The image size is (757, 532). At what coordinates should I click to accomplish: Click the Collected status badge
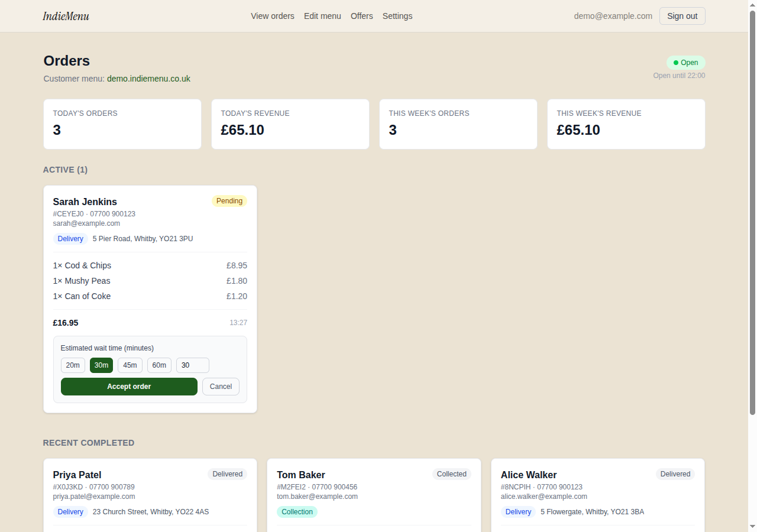[452, 474]
